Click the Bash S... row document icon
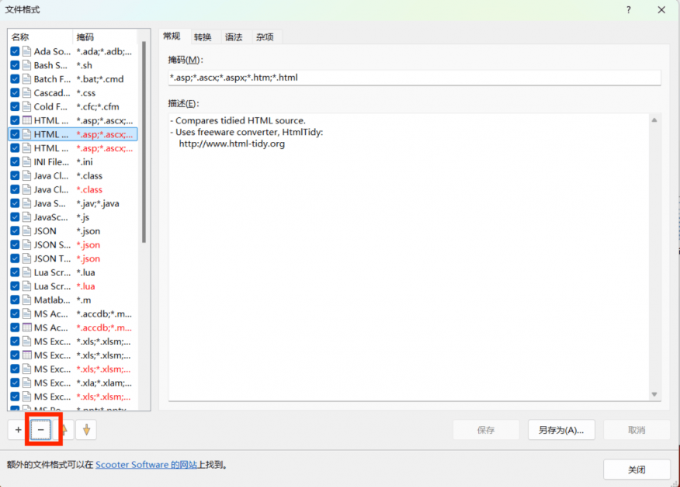Image resolution: width=680 pixels, height=487 pixels. 26,65
